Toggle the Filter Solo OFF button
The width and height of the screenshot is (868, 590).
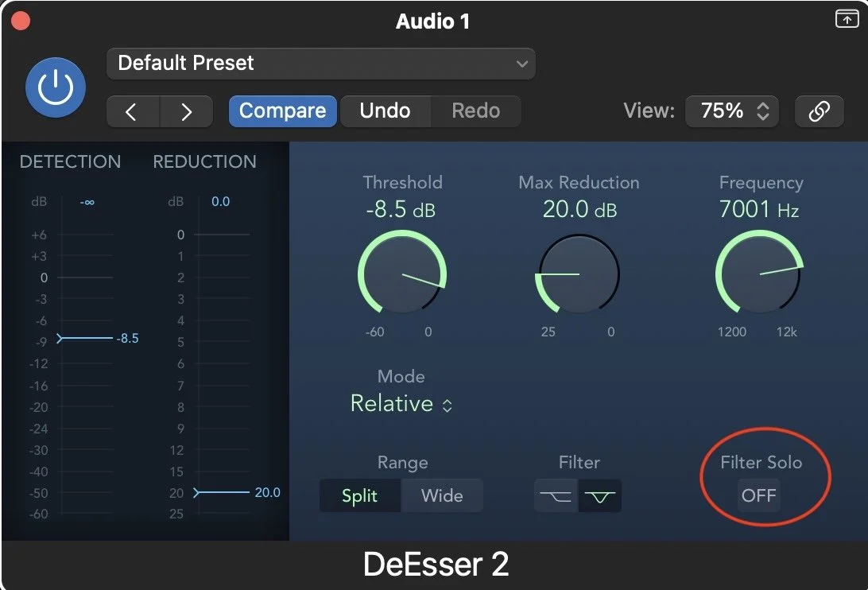click(758, 495)
